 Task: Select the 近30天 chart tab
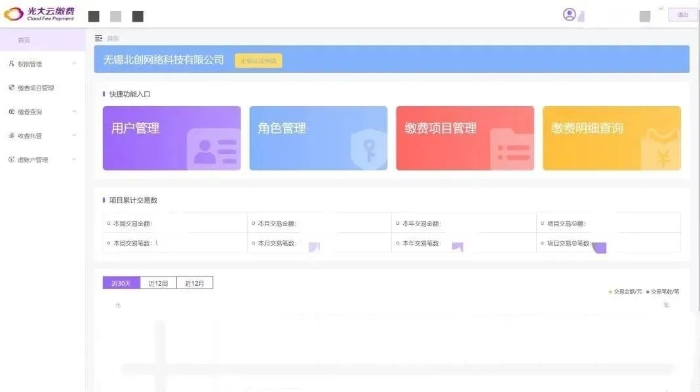pyautogui.click(x=121, y=283)
